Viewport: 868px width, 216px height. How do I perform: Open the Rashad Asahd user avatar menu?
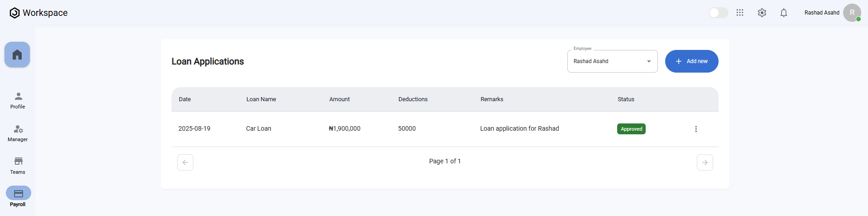tap(852, 13)
